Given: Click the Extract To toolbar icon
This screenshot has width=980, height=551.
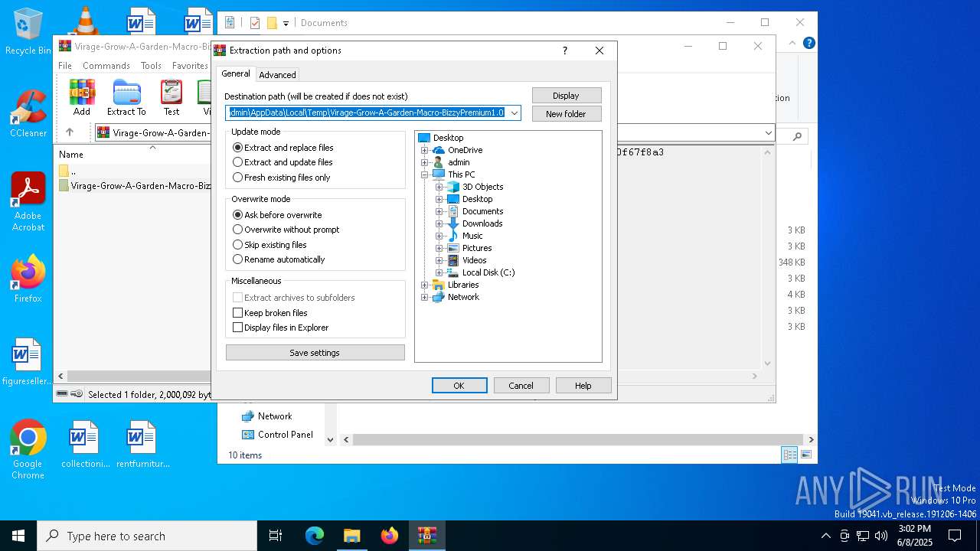Looking at the screenshot, I should [x=126, y=98].
